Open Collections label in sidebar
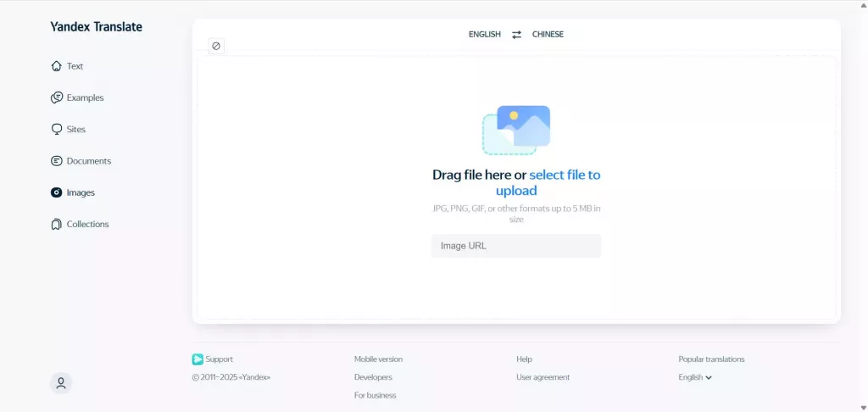This screenshot has width=868, height=412. [x=87, y=225]
